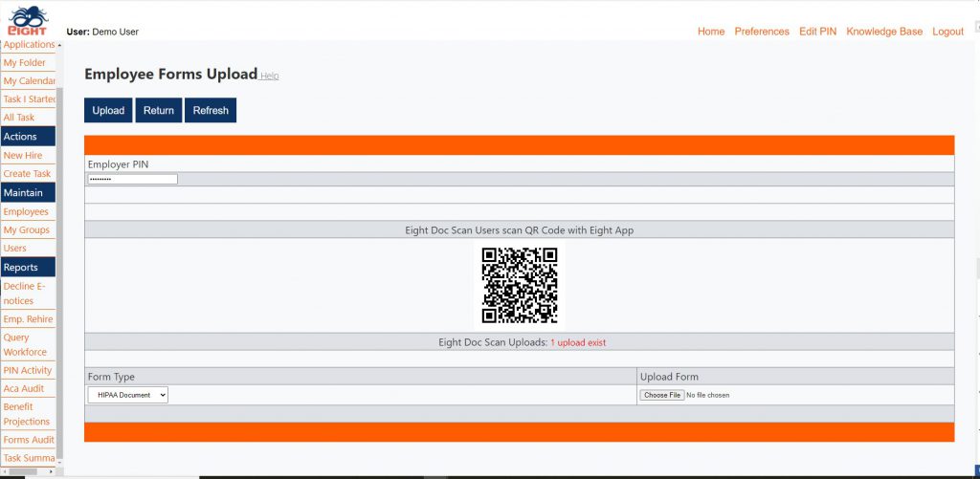Open Task Summary report in sidebar
980x479 pixels.
click(29, 457)
